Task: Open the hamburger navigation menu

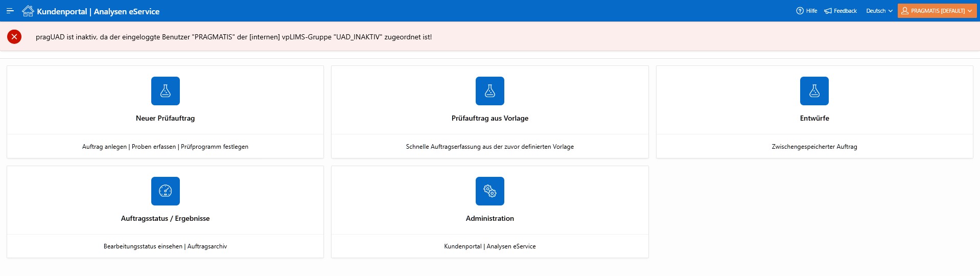Action: pos(10,11)
